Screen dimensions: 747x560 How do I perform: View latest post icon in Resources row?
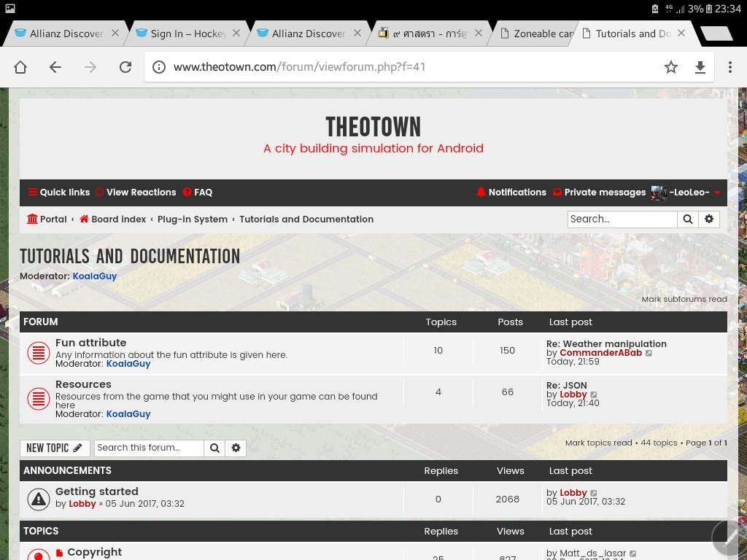(x=594, y=394)
